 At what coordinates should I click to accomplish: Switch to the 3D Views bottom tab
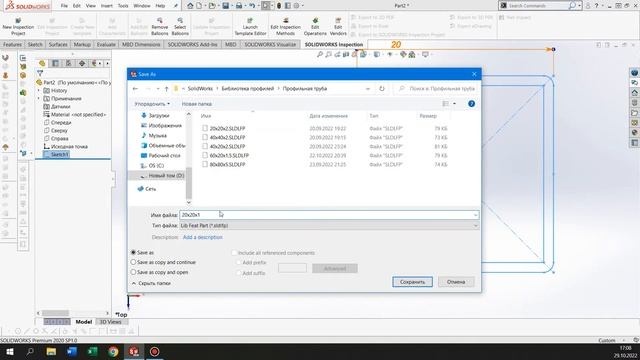coord(110,322)
